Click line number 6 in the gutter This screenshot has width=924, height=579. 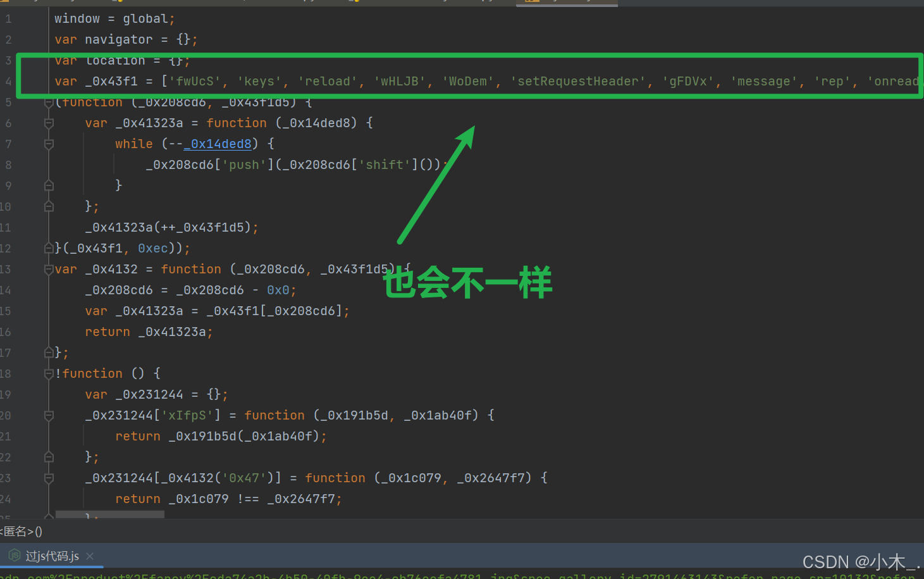8,123
